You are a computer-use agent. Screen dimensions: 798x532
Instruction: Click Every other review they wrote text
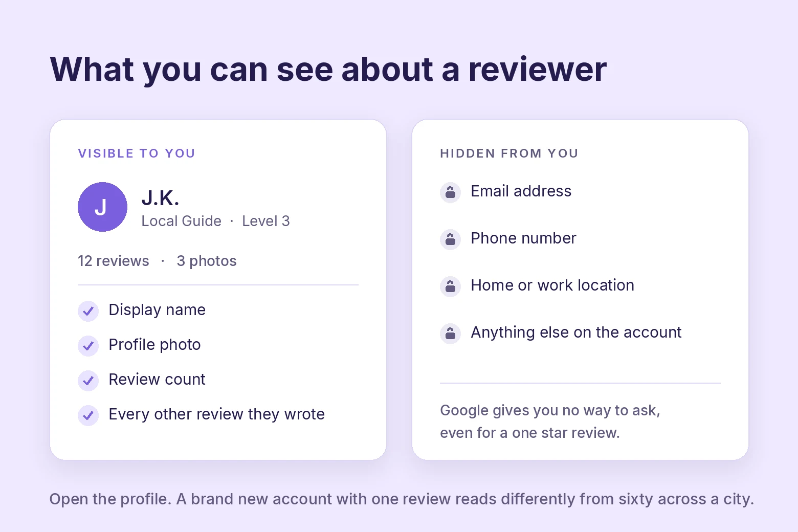coord(217,414)
